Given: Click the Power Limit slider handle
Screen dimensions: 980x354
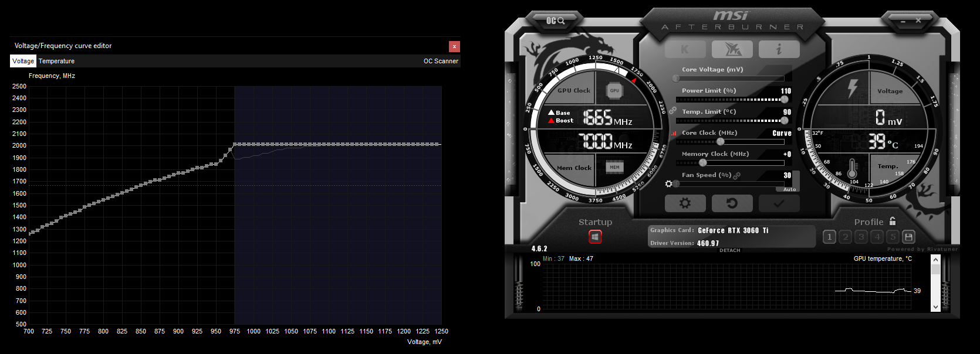Looking at the screenshot, I should pos(784,99).
